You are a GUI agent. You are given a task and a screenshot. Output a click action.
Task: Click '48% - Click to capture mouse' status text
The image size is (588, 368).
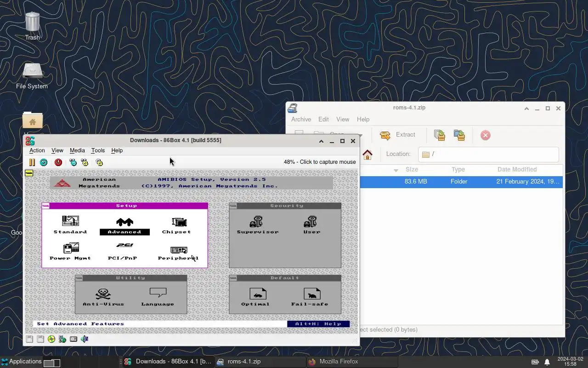tap(320, 162)
